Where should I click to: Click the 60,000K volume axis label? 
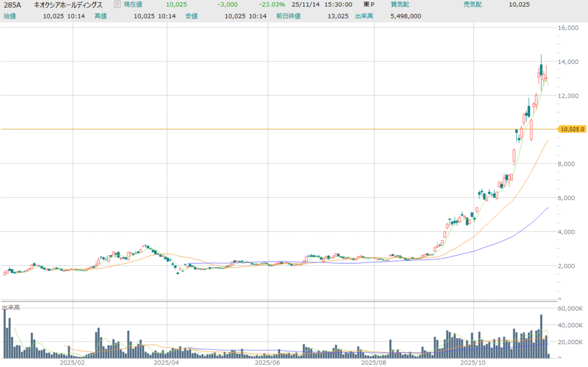click(571, 309)
